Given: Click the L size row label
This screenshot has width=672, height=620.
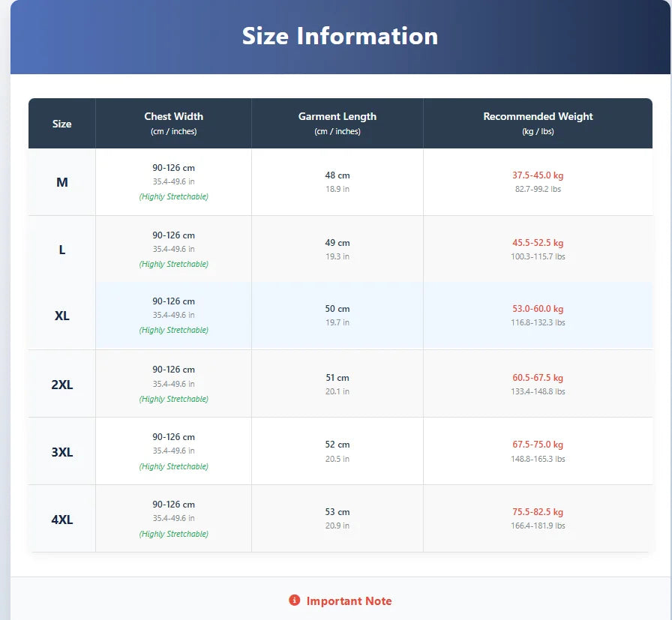Looking at the screenshot, I should point(62,250).
